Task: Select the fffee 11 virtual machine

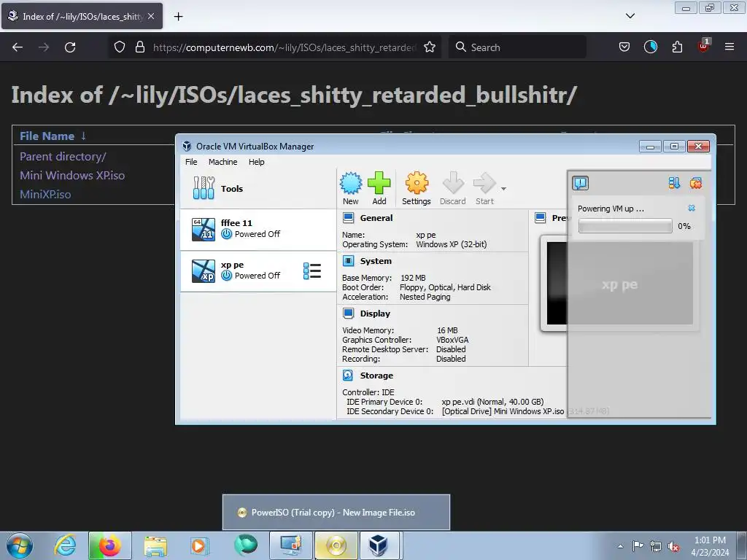Action: click(258, 229)
